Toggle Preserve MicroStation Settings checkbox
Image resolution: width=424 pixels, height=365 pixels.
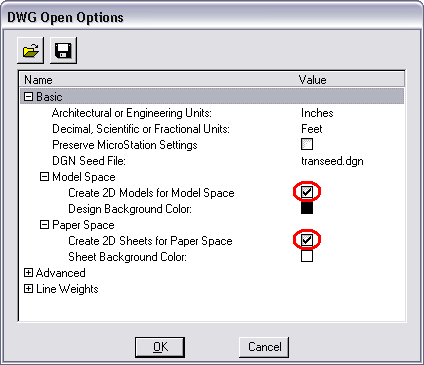[307, 144]
